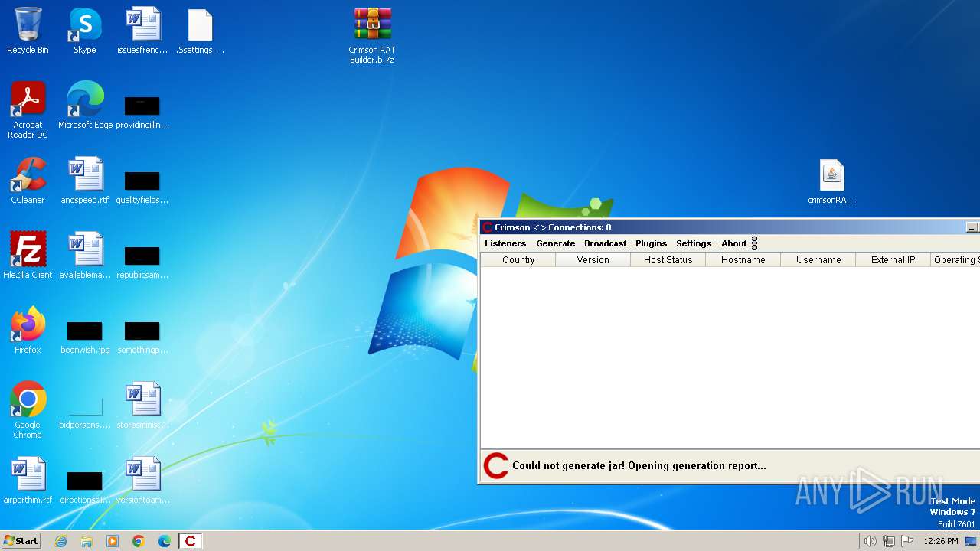This screenshot has width=980, height=551.
Task: Open the Start menu
Action: (x=21, y=541)
